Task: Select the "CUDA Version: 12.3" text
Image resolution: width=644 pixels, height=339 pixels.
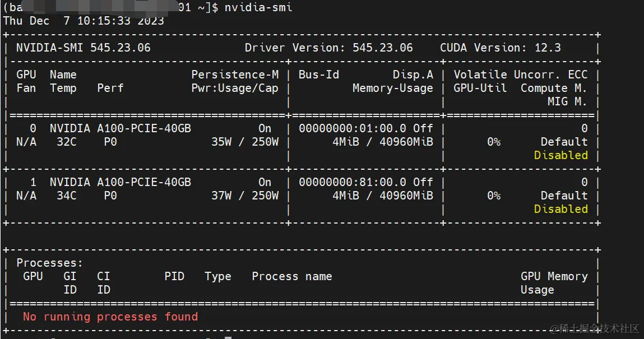Action: [x=501, y=48]
